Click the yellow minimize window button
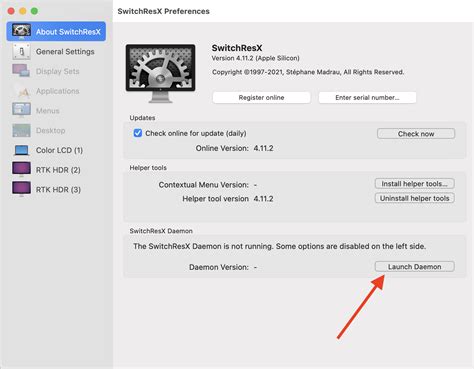This screenshot has height=369, width=474. pos(23,11)
